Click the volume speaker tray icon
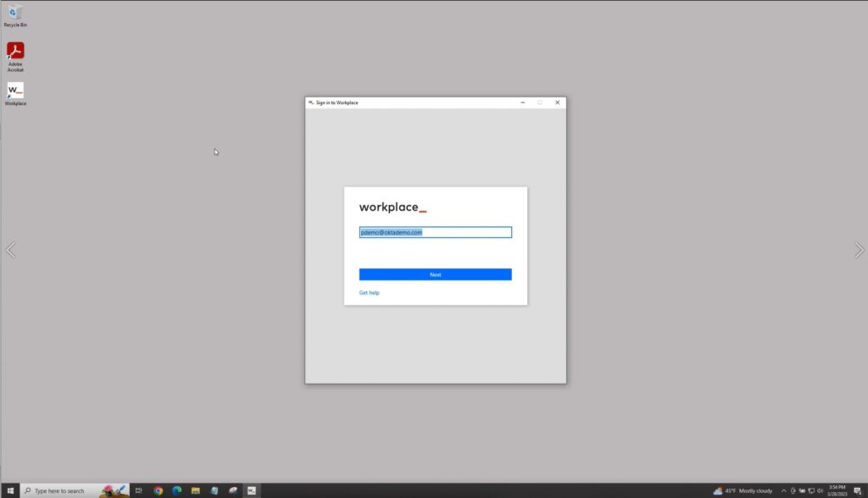This screenshot has height=498, width=868. [820, 490]
